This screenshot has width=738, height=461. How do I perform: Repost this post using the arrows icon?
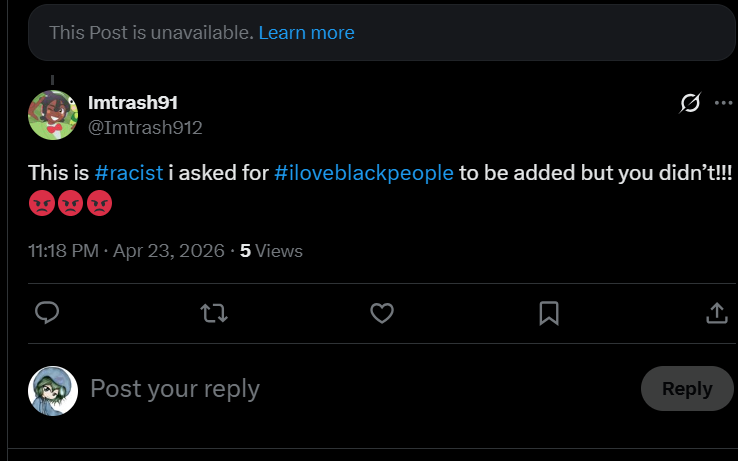(214, 313)
